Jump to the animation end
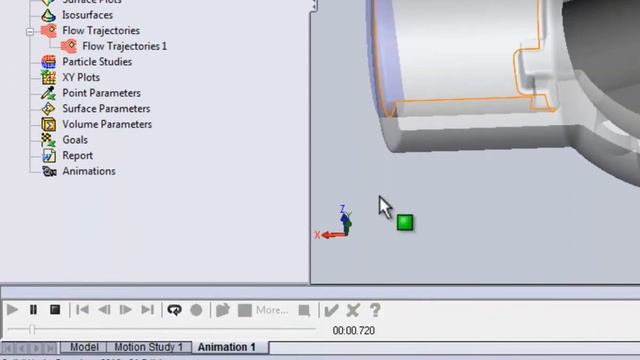This screenshot has height=360, width=640. pyautogui.click(x=147, y=310)
